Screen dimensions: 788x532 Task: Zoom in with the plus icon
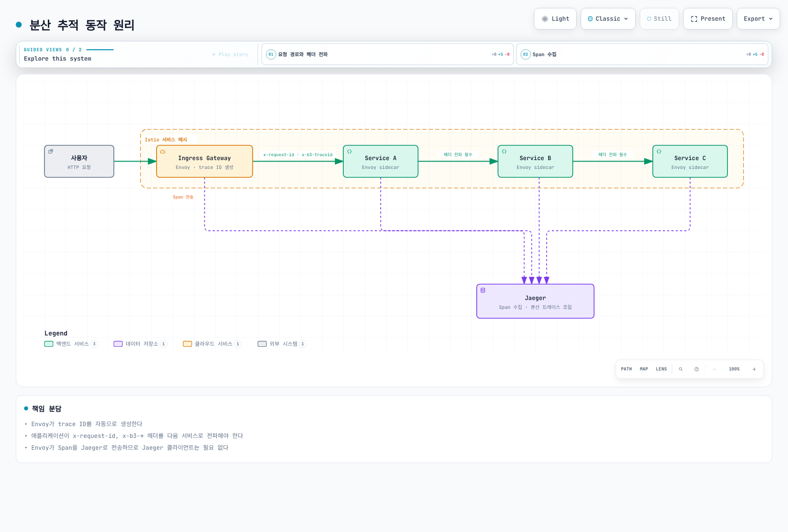754,369
